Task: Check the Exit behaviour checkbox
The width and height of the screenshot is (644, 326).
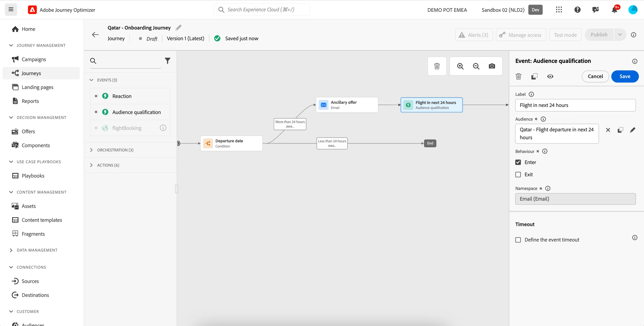Action: (518, 174)
